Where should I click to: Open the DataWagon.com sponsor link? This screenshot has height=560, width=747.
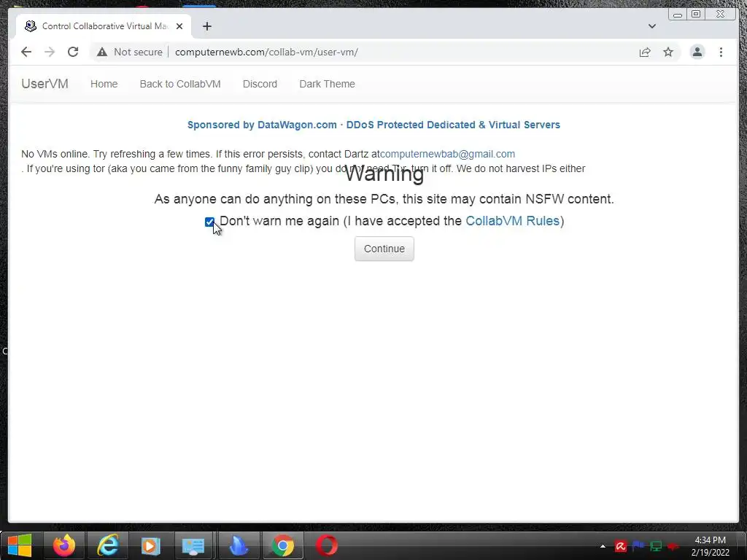[373, 125]
